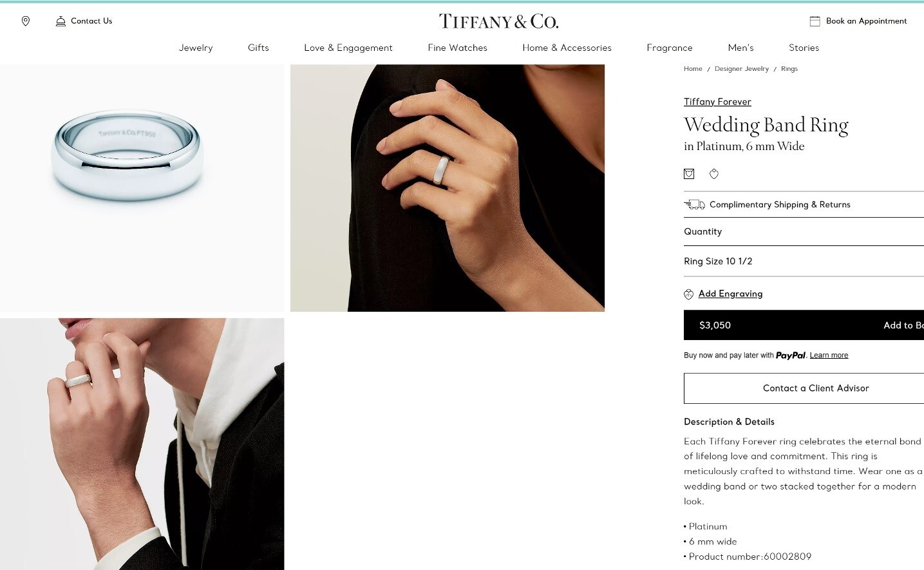Click the engraving heart icon

coord(688,294)
